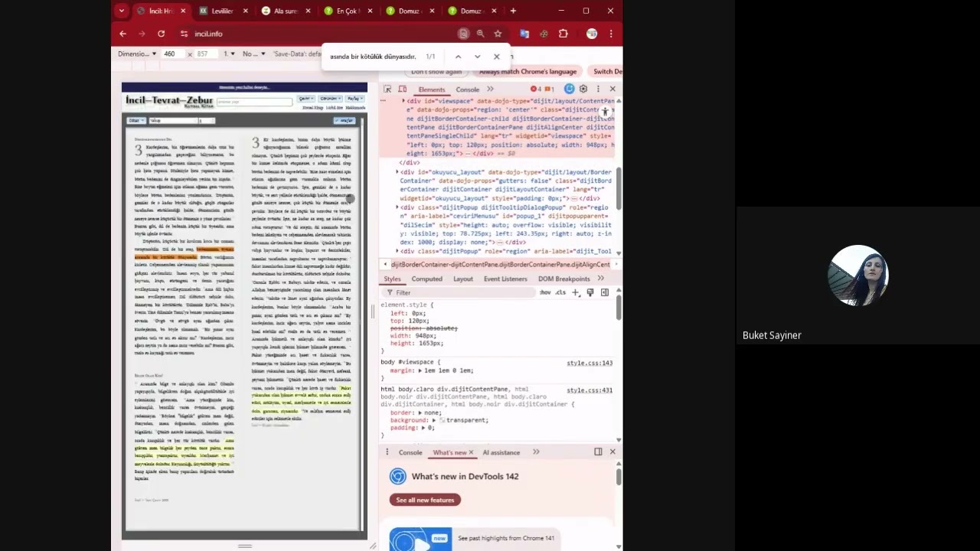Image resolution: width=980 pixels, height=551 pixels.
Task: Toggle the :hov element state button
Action: [x=545, y=292]
